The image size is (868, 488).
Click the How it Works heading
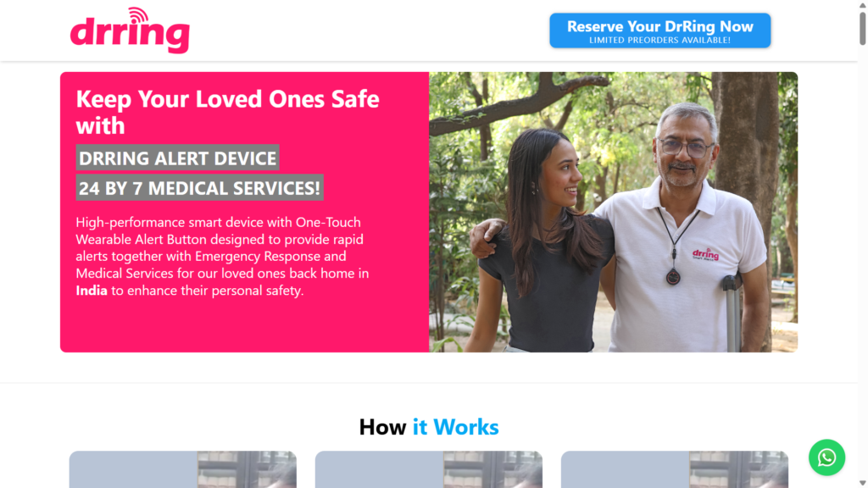coord(428,427)
